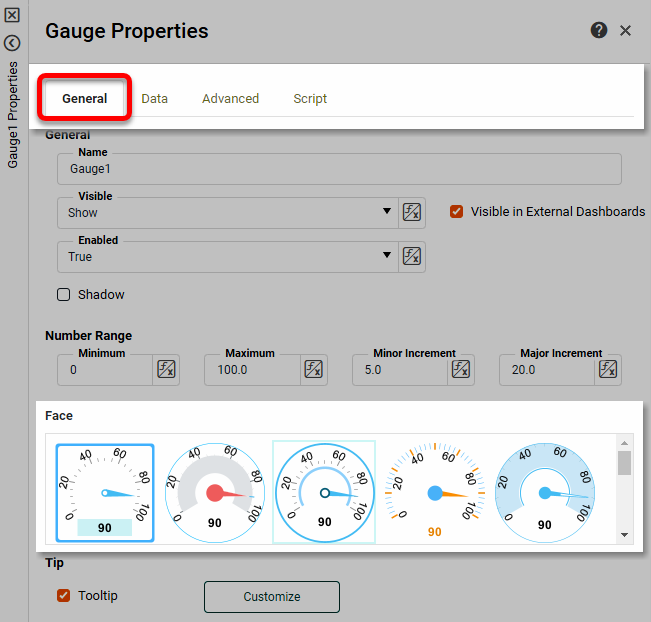
Task: Uncheck Visible in External Dashboards
Action: 457,211
